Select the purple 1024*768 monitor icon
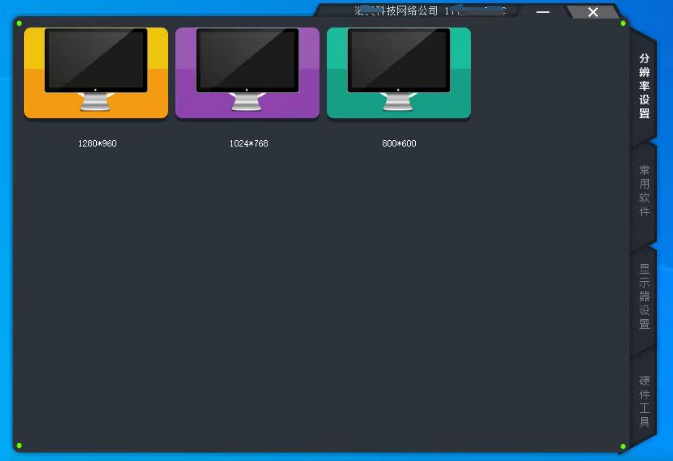 pyautogui.click(x=247, y=73)
